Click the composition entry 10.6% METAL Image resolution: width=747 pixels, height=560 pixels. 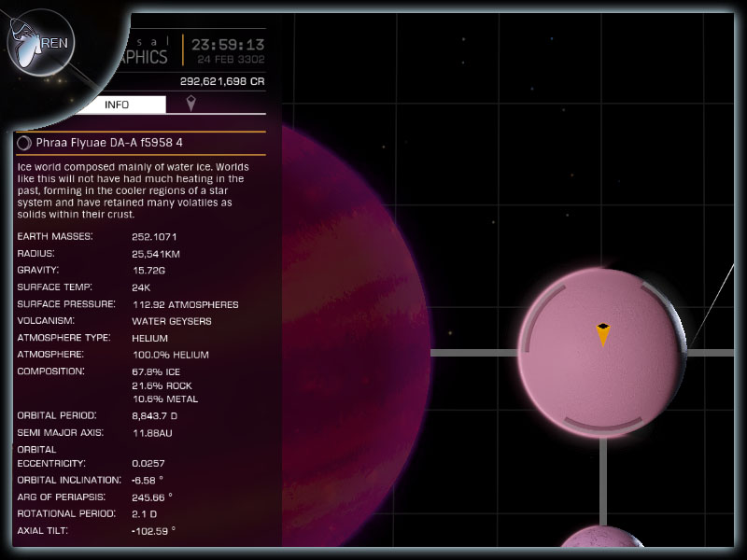(x=165, y=399)
